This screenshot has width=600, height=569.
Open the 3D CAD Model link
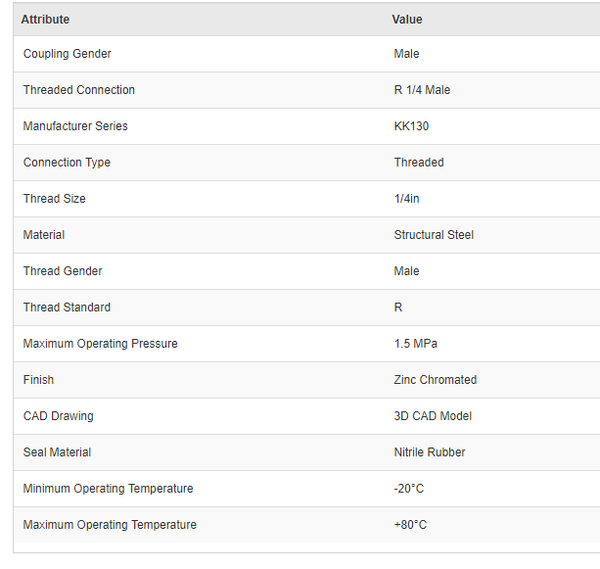pyautogui.click(x=432, y=416)
